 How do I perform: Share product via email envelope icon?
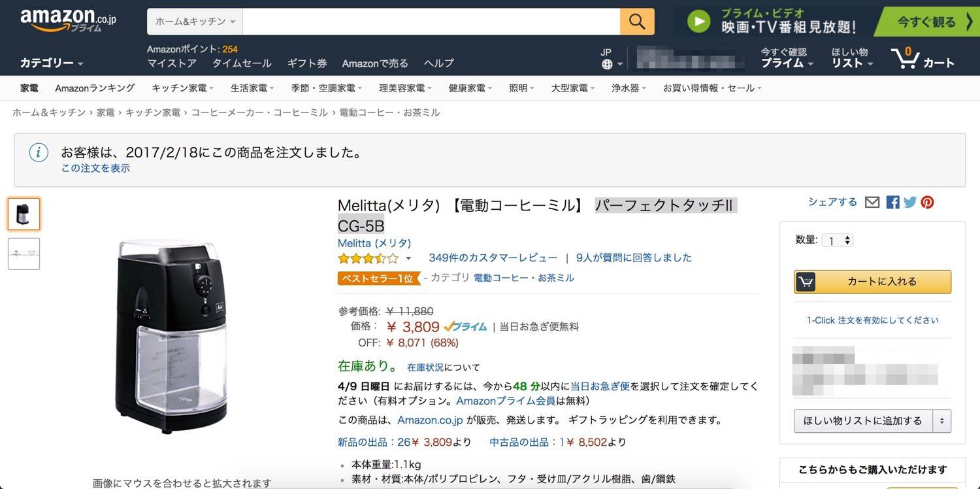coord(872,203)
